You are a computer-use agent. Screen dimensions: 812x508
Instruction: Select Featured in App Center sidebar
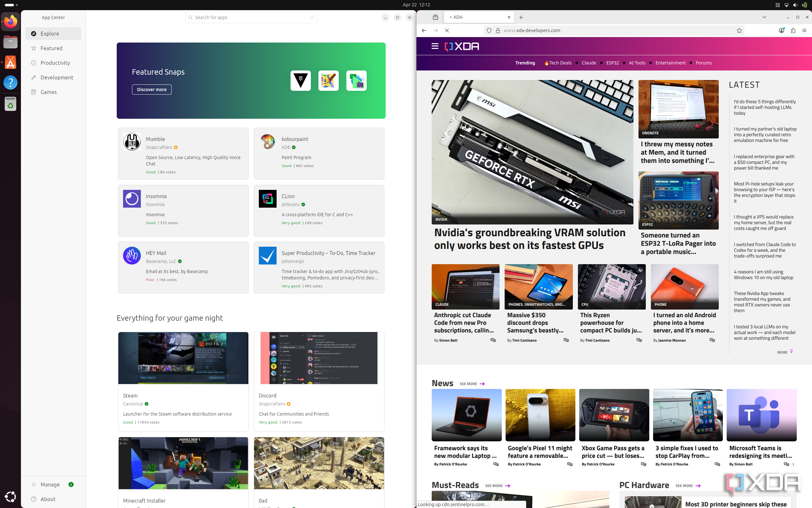[53, 48]
